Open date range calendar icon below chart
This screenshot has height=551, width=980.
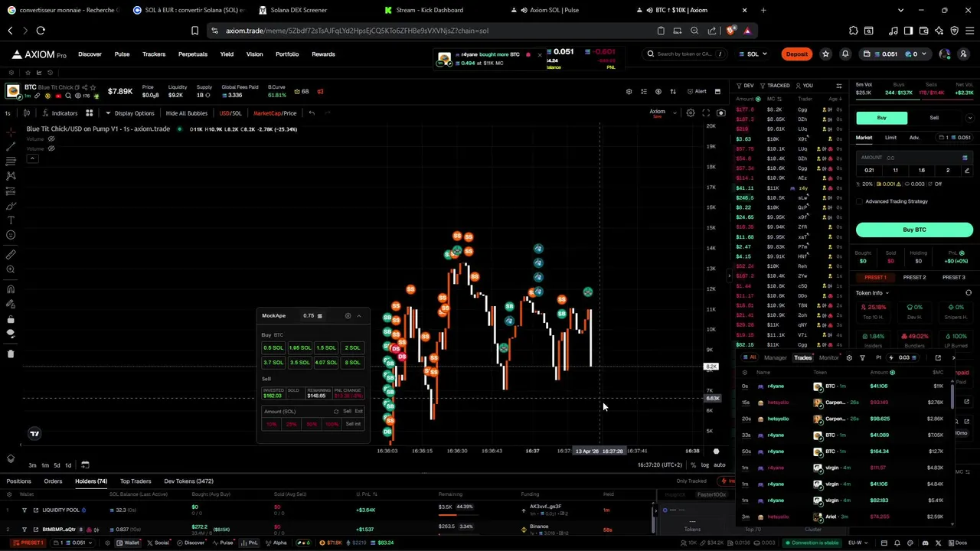coord(85,465)
